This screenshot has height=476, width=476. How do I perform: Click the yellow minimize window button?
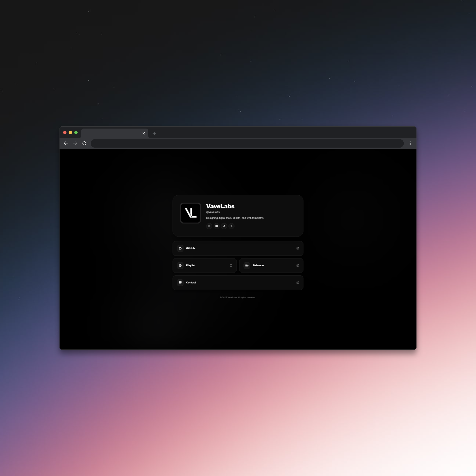point(70,133)
